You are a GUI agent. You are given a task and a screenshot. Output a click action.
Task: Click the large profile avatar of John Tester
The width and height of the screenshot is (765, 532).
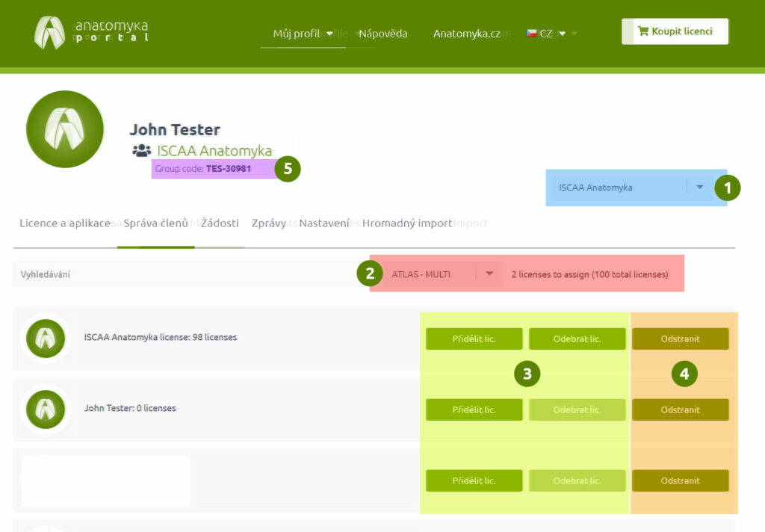pos(65,129)
